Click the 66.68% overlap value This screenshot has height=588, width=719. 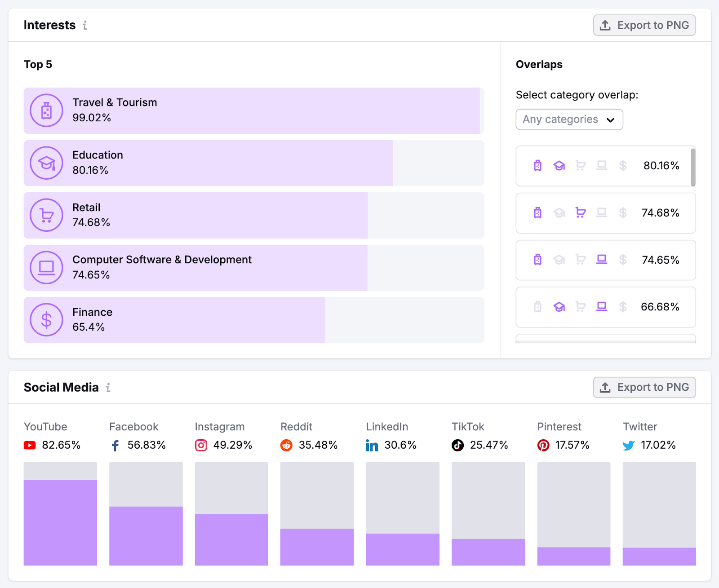pyautogui.click(x=660, y=307)
